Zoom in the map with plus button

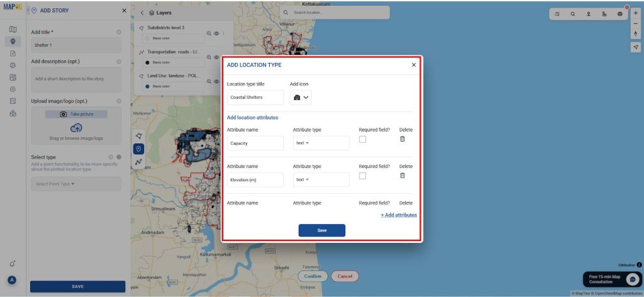(x=636, y=13)
